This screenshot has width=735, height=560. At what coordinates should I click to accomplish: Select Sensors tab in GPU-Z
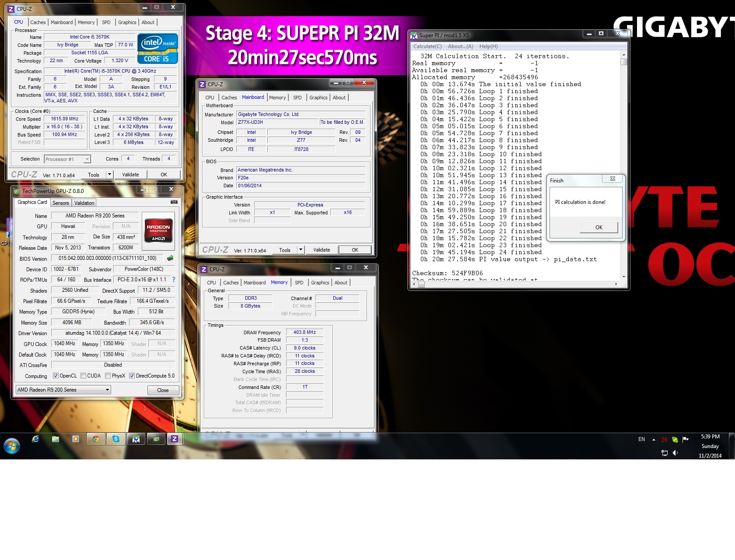61,203
